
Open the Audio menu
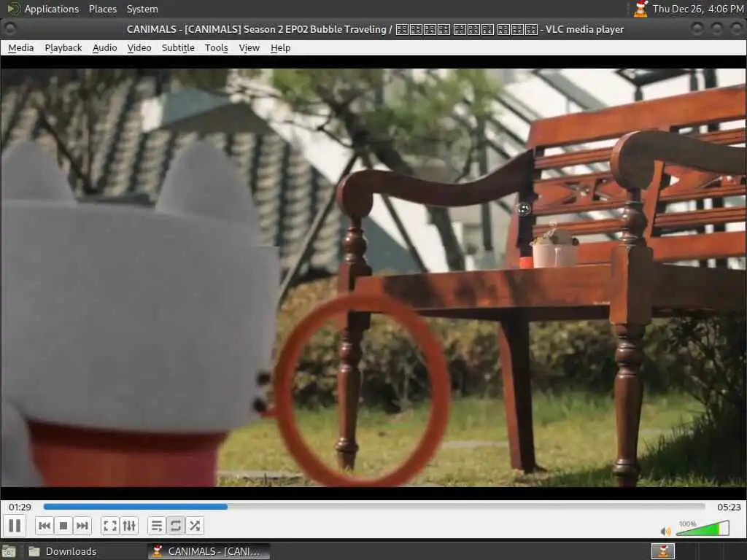(x=105, y=47)
